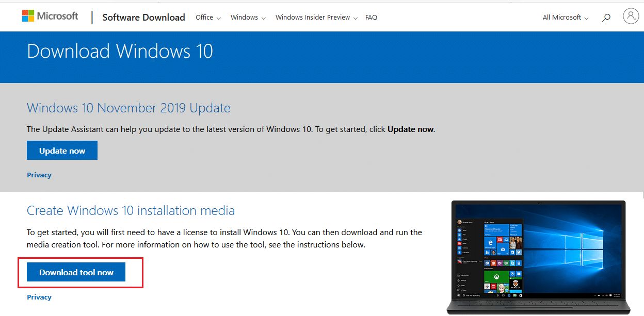This screenshot has width=644, height=316.
Task: Click the Windows 10 November 2019 Update heading
Action: [128, 108]
